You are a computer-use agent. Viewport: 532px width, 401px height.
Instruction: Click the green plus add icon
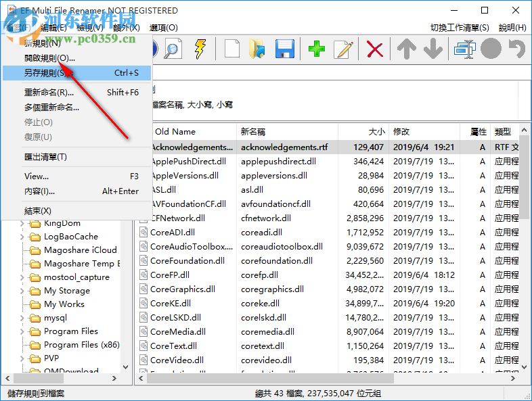pos(317,49)
